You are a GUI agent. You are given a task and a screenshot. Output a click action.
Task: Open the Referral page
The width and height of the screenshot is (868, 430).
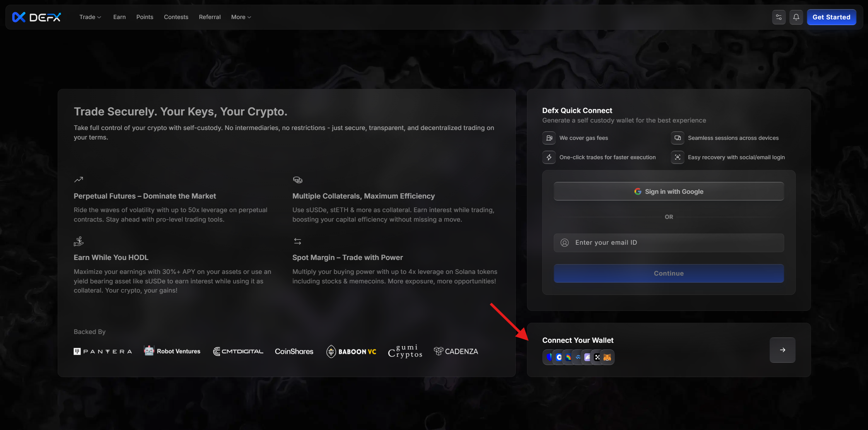click(x=210, y=17)
